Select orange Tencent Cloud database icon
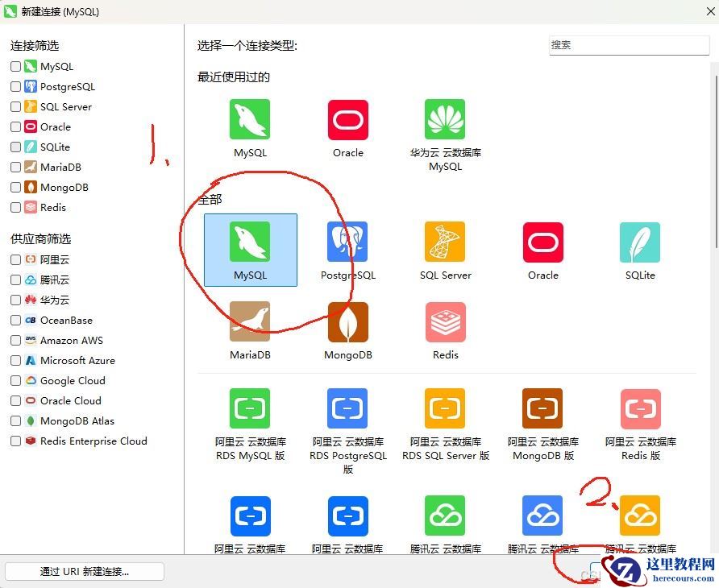The width and height of the screenshot is (719, 588). (640, 516)
